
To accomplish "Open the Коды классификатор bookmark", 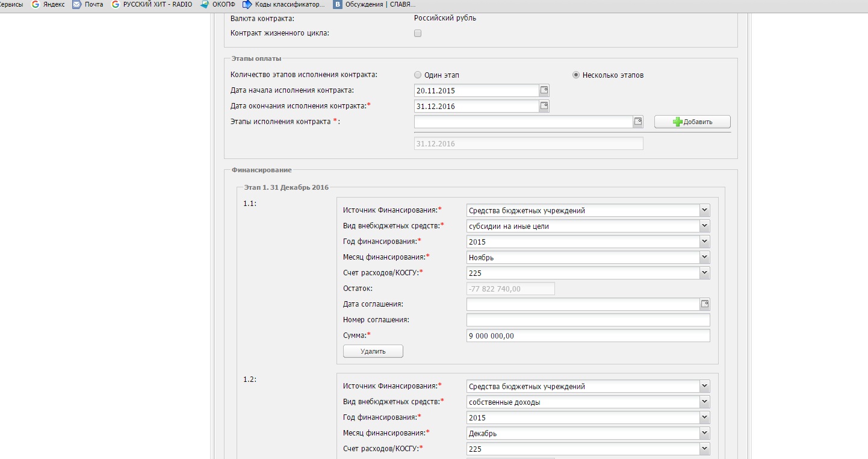I will tap(284, 4).
